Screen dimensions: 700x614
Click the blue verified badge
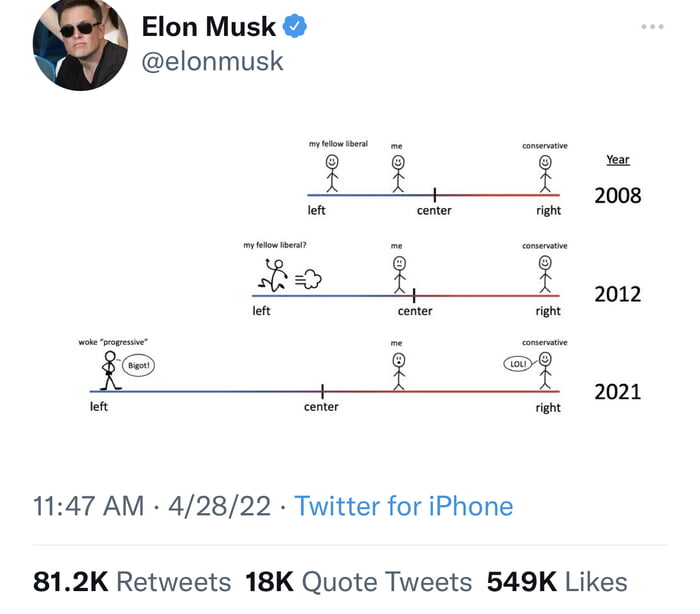click(x=295, y=26)
